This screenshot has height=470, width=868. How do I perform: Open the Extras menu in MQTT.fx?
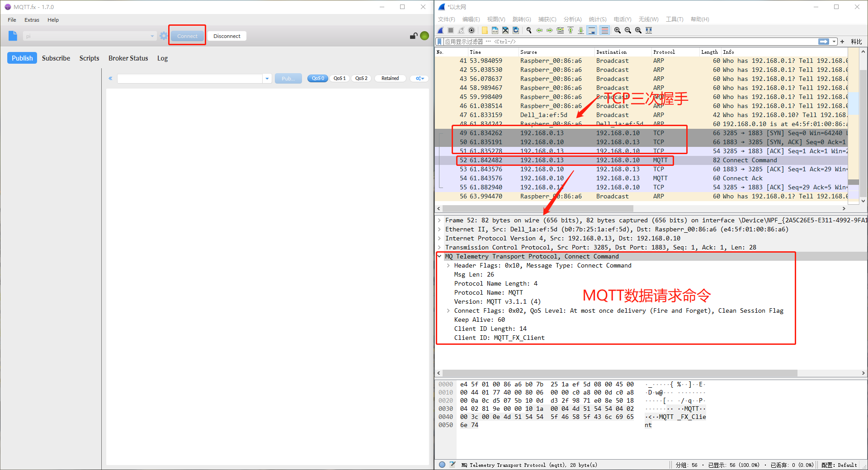pyautogui.click(x=32, y=20)
